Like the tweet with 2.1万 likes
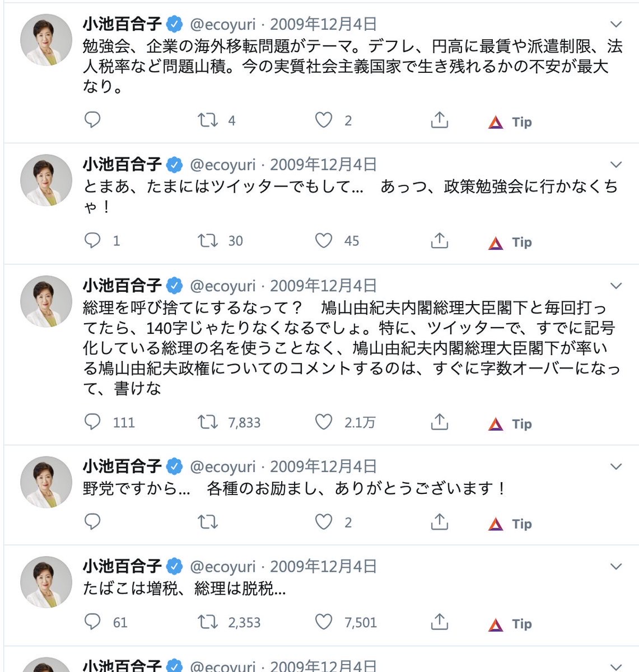Screen dimensions: 639x672 [x=324, y=422]
